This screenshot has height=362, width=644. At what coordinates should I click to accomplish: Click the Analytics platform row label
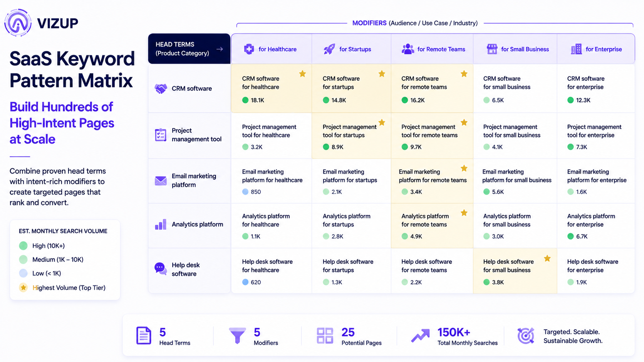tap(197, 224)
